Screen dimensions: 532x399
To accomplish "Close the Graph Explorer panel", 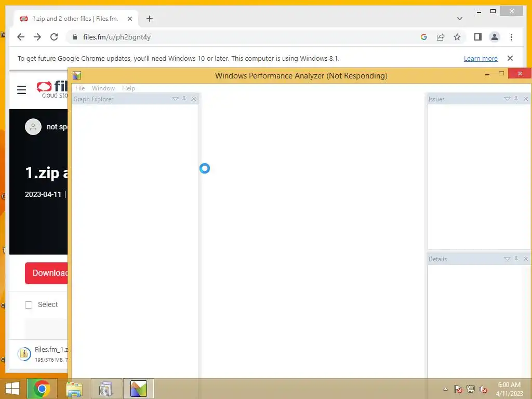I will [194, 99].
